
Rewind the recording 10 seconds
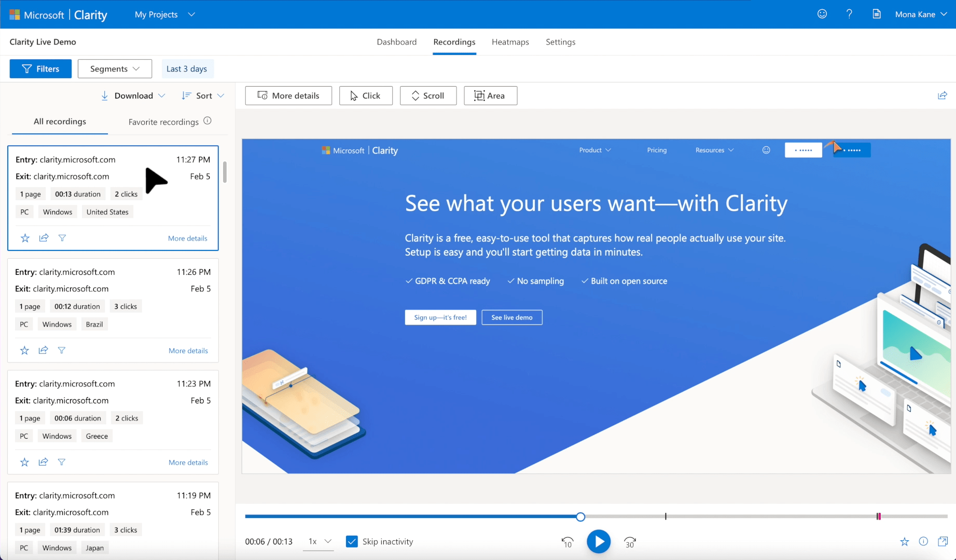click(567, 542)
